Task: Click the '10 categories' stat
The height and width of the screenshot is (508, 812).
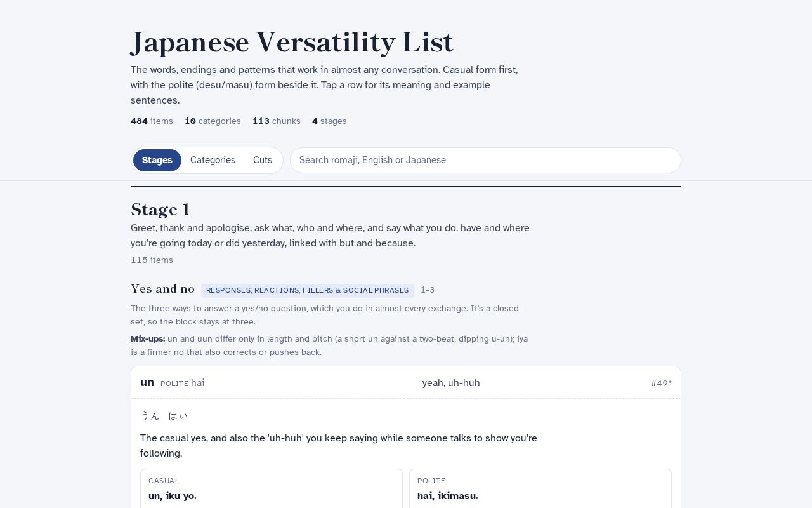Action: point(213,121)
